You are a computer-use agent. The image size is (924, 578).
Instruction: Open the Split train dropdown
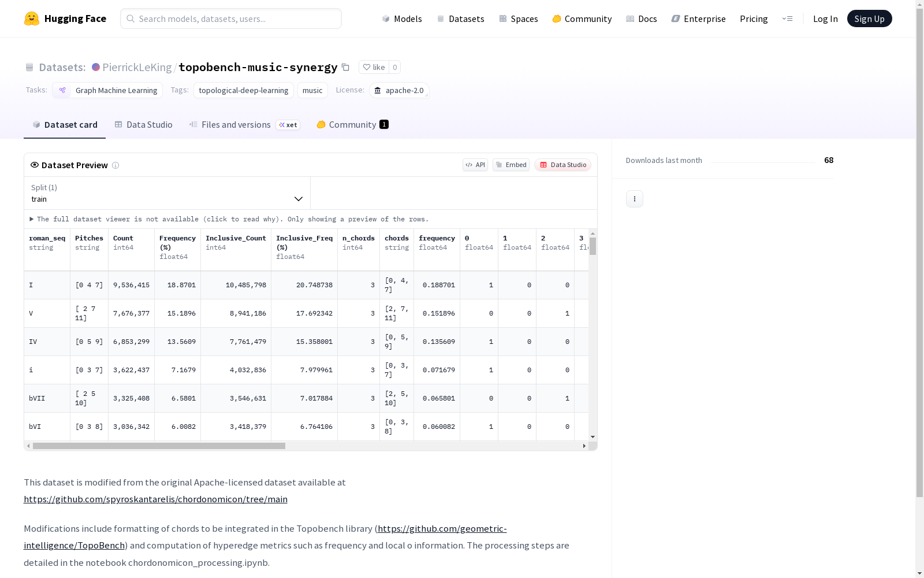167,193
